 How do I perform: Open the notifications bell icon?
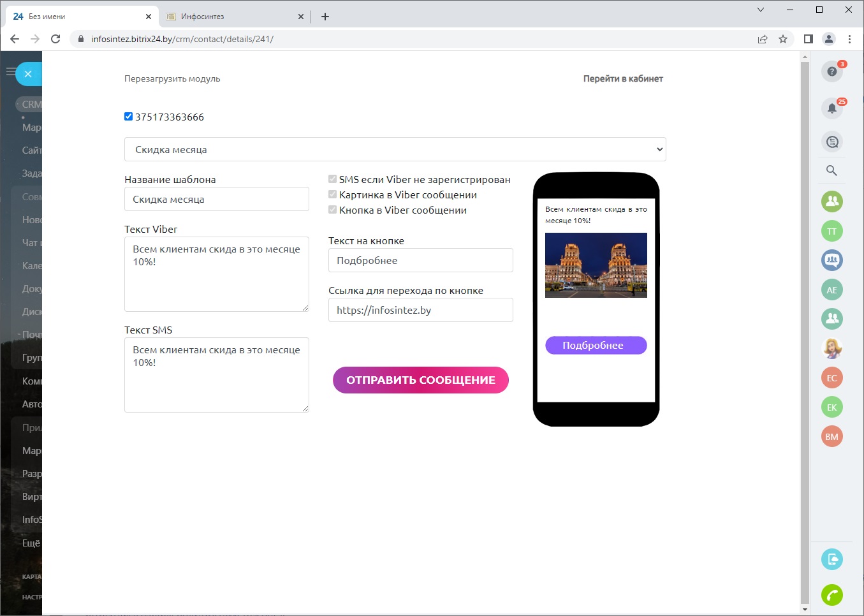pyautogui.click(x=831, y=108)
